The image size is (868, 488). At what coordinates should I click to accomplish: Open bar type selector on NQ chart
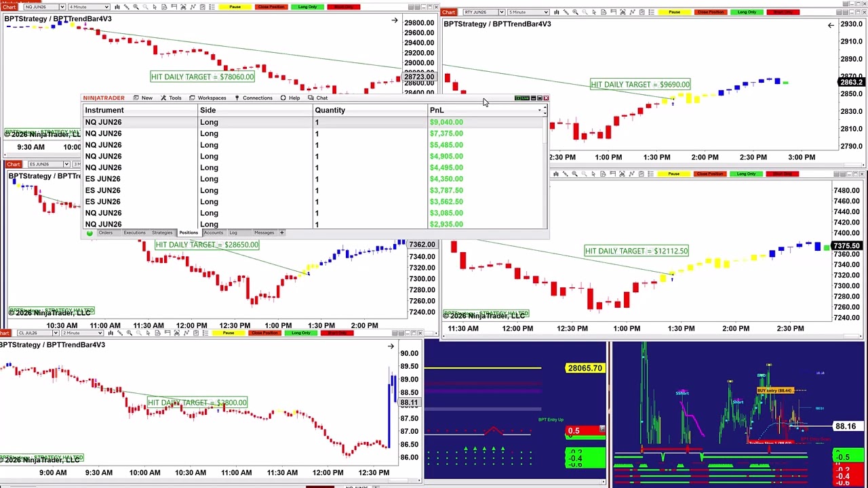tap(117, 7)
